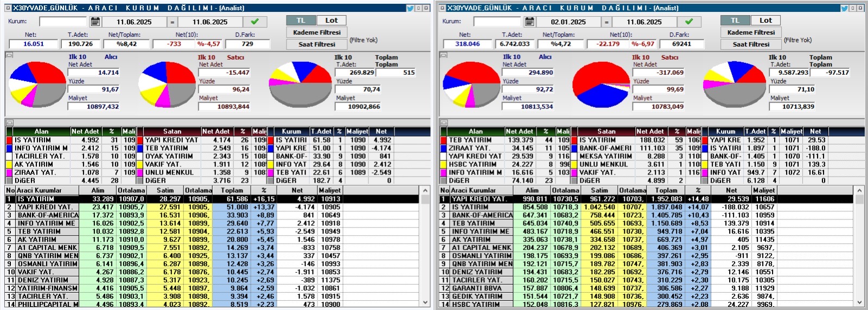
Task: Click the Ilk 10 Toplam pie chart in left window
Action: pos(301,84)
